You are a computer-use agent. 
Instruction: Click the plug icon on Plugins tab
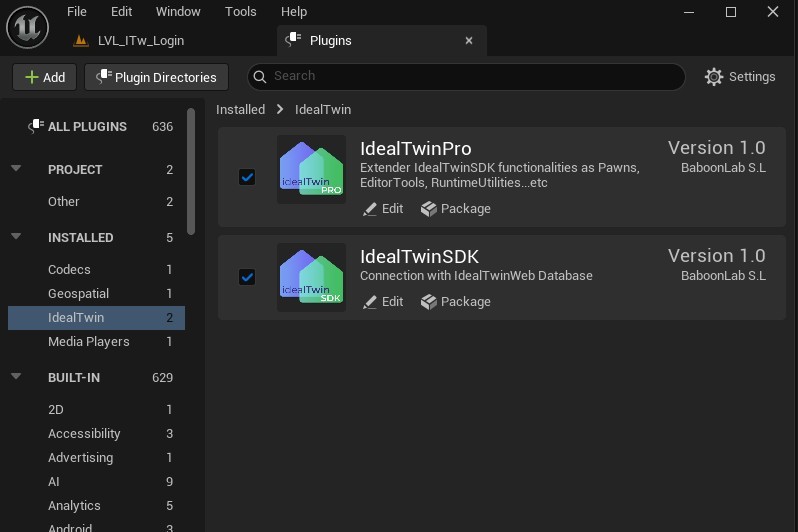coord(293,40)
